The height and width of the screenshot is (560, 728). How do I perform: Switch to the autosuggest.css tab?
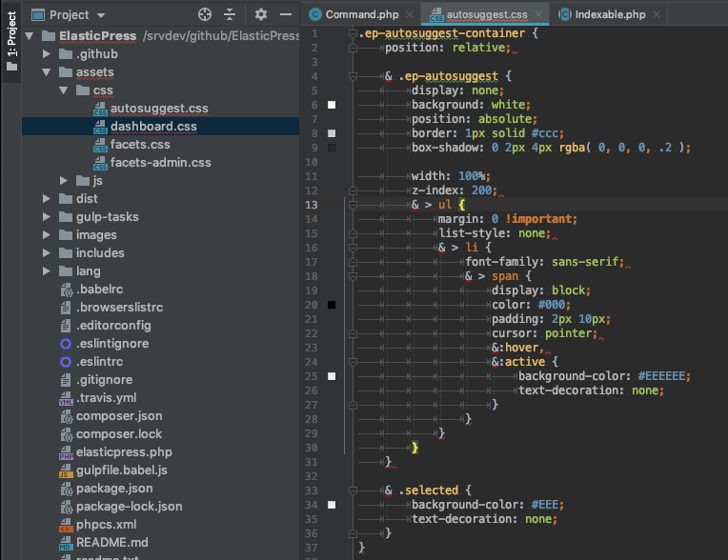[487, 14]
